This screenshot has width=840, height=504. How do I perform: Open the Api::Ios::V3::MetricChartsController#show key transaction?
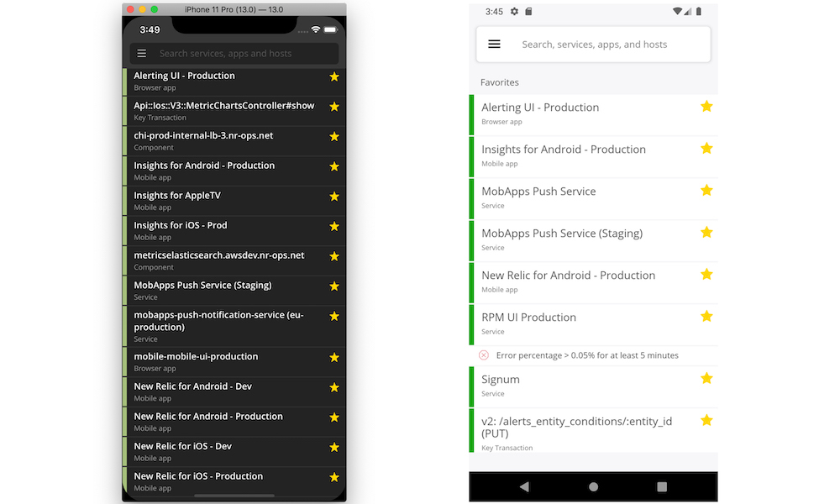click(x=234, y=112)
